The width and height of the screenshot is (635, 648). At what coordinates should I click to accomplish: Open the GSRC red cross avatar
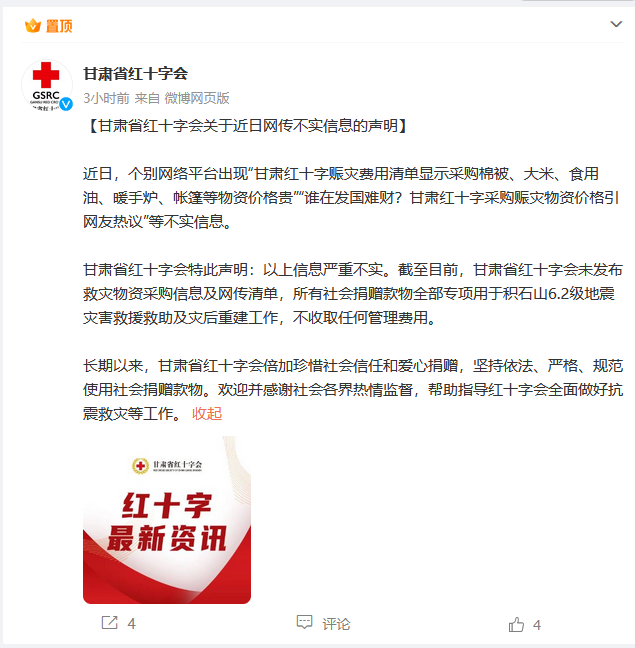point(46,85)
